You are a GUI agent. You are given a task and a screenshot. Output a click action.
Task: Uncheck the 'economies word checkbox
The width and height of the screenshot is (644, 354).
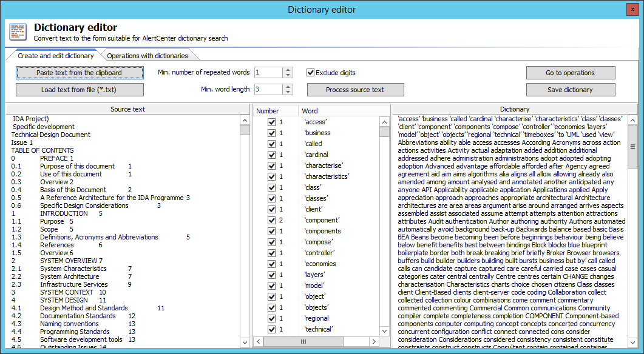click(x=271, y=264)
